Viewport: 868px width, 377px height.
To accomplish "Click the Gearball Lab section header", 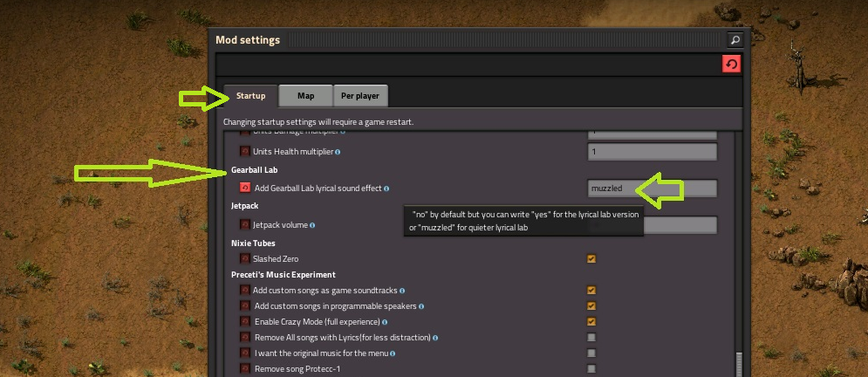I will (x=254, y=170).
